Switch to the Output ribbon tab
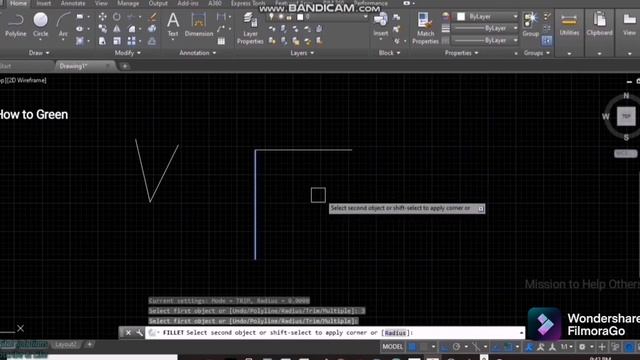Viewport: 640px width, 360px height. (x=158, y=3)
